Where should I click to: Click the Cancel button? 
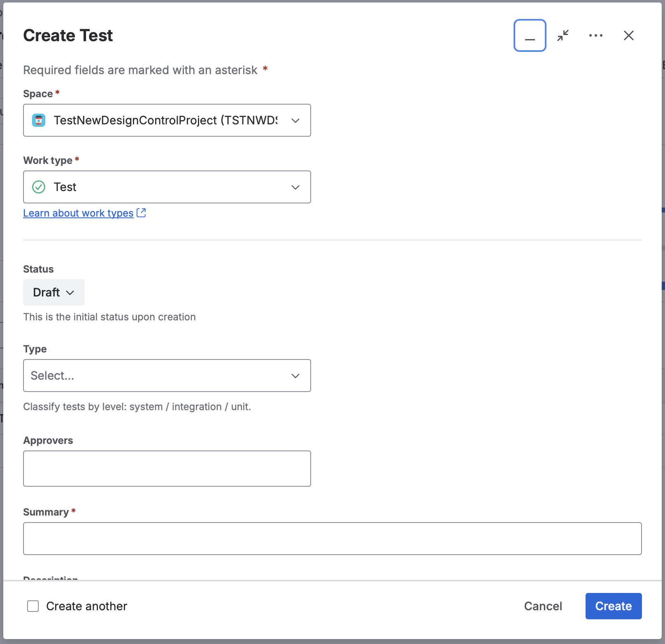(x=543, y=606)
